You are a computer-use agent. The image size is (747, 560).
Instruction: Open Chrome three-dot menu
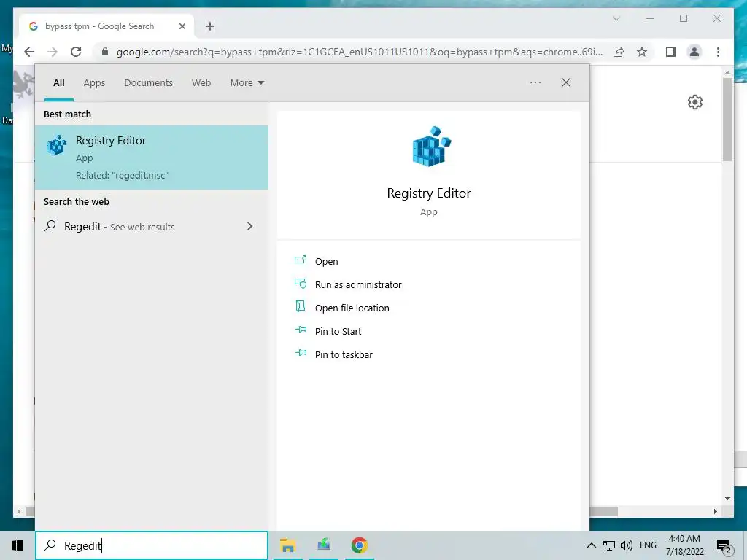(x=718, y=52)
